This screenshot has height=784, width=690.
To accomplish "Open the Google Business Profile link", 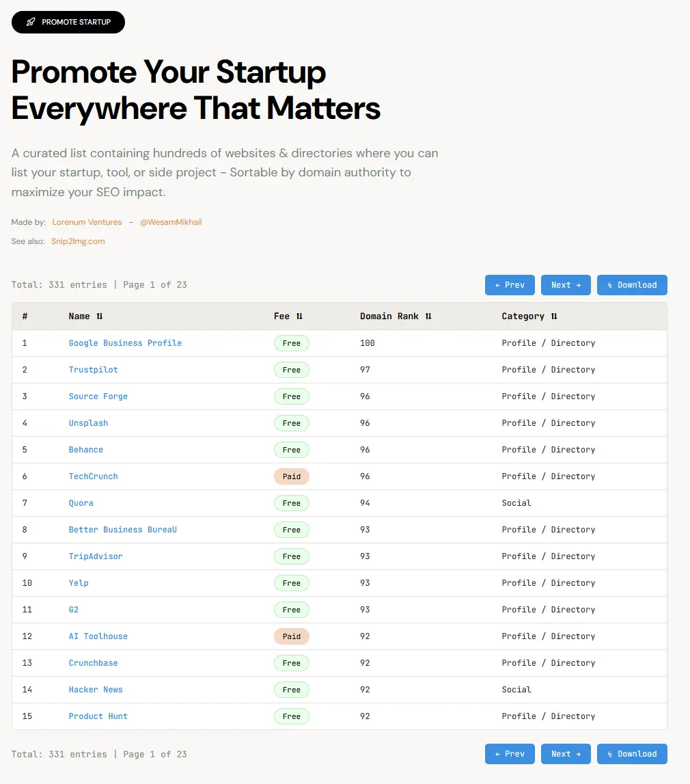I will [125, 343].
